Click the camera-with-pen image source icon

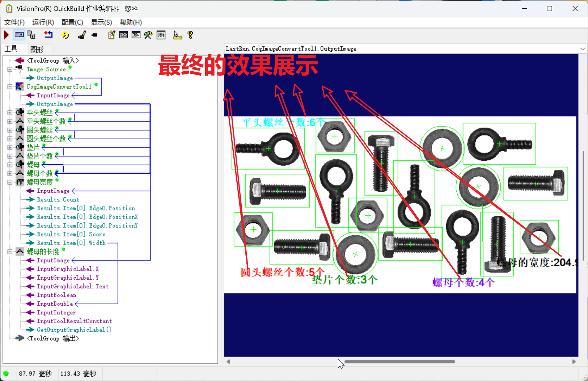[x=82, y=35]
